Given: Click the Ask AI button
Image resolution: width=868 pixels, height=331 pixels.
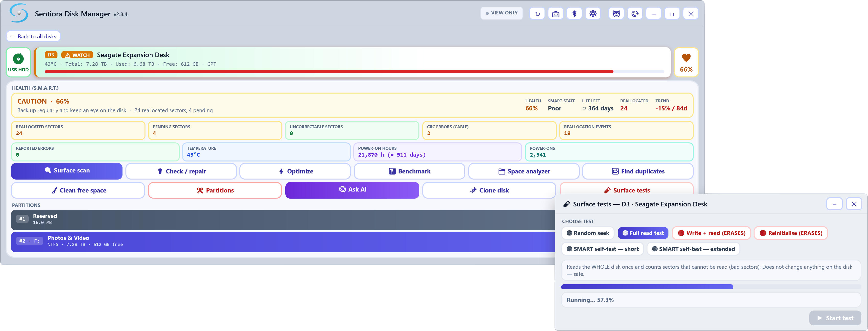Looking at the screenshot, I should [x=352, y=190].
